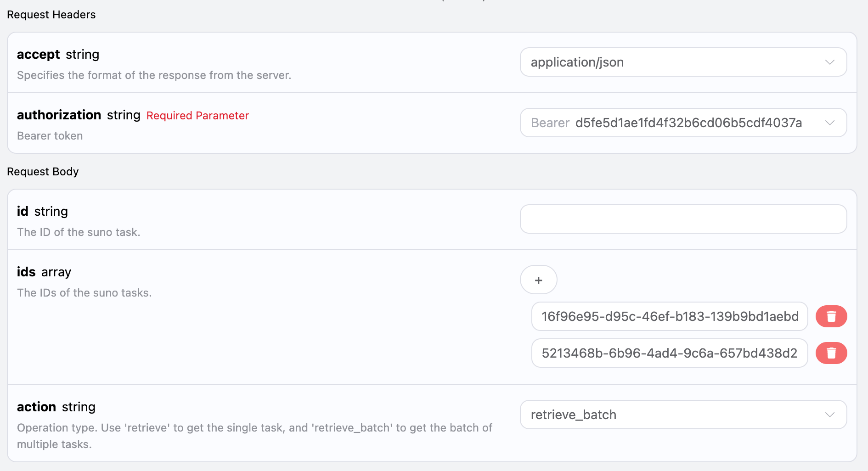Screen dimensions: 868x471
Task: Delete the 5213468b task ID entry
Action: coord(831,353)
